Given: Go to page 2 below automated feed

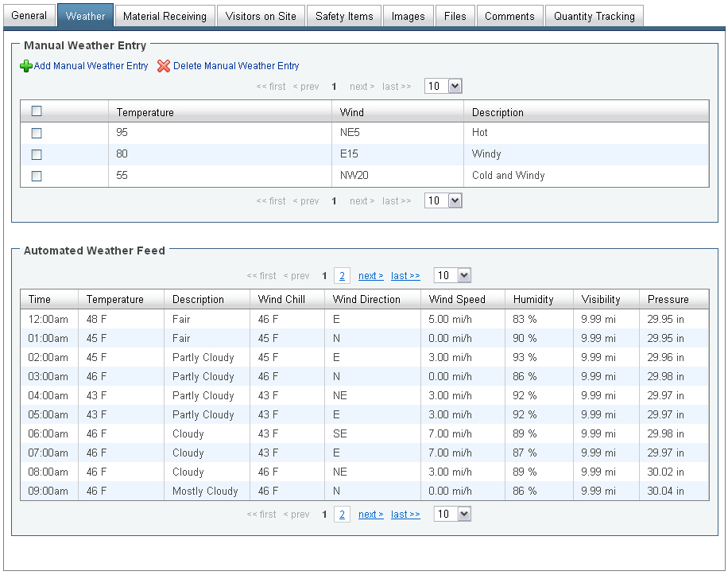Looking at the screenshot, I should point(343,515).
